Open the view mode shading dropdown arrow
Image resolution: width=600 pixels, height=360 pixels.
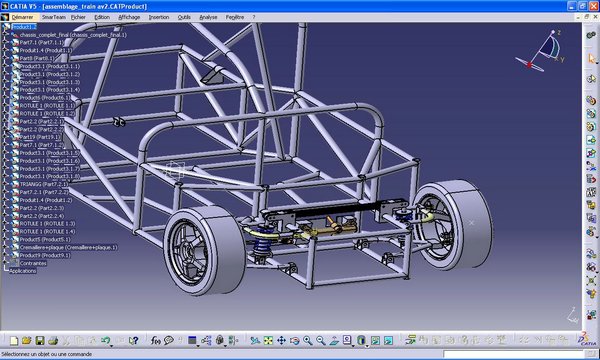[x=367, y=345]
